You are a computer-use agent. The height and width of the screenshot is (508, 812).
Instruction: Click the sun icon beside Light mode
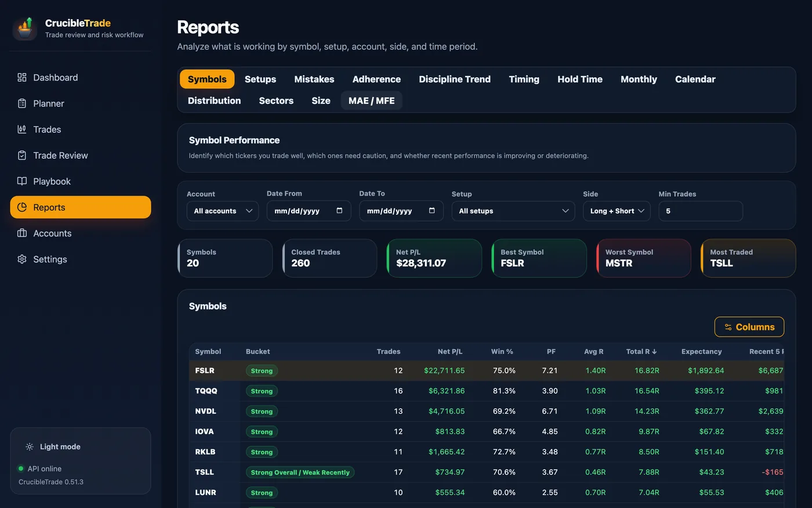(30, 446)
